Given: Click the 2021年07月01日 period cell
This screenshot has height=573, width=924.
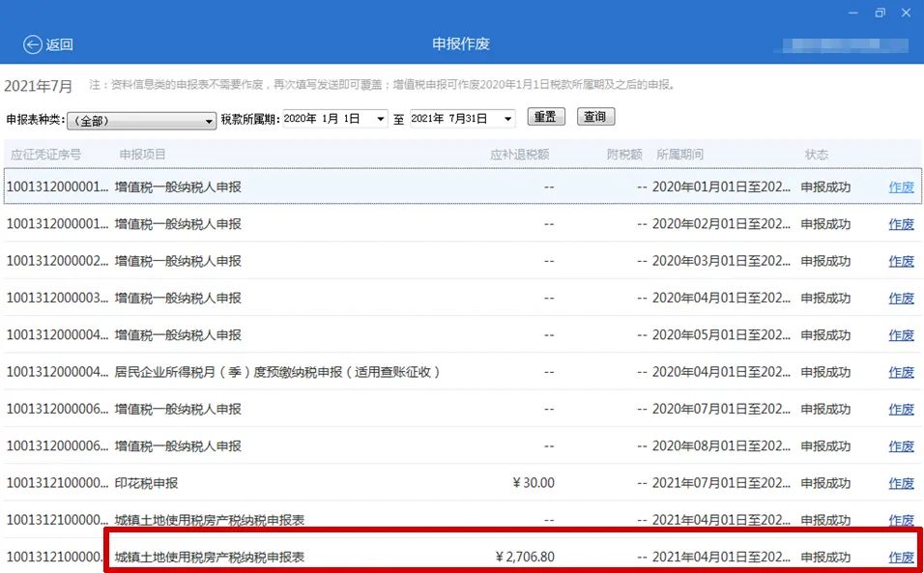Looking at the screenshot, I should (x=721, y=483).
